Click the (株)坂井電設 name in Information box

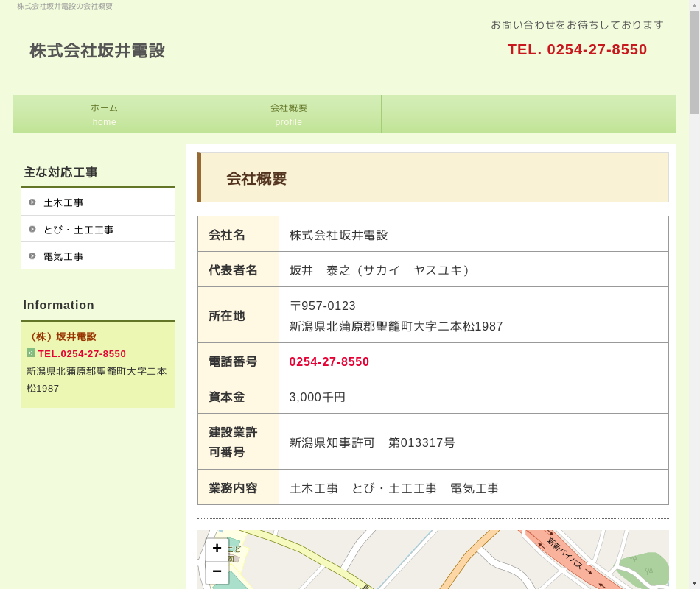click(63, 336)
